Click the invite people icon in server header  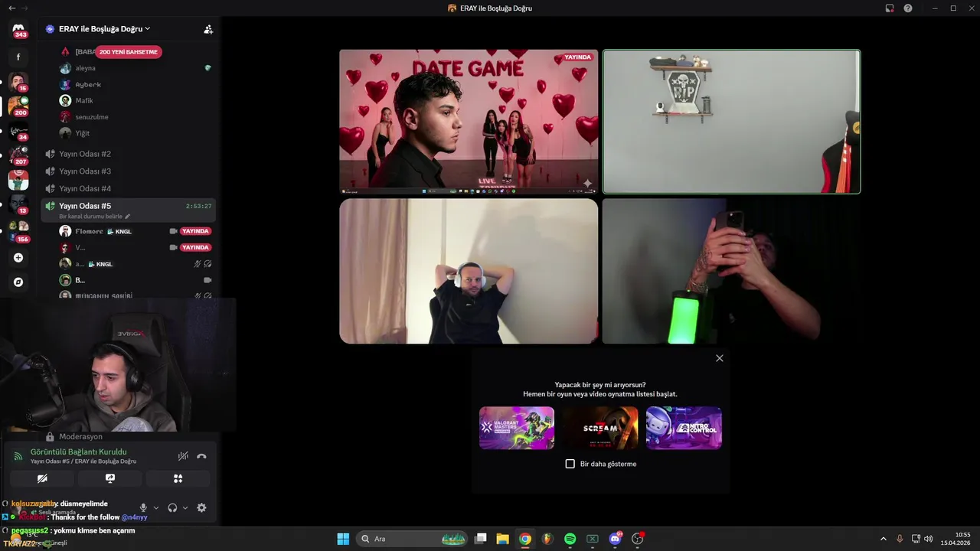pos(207,29)
